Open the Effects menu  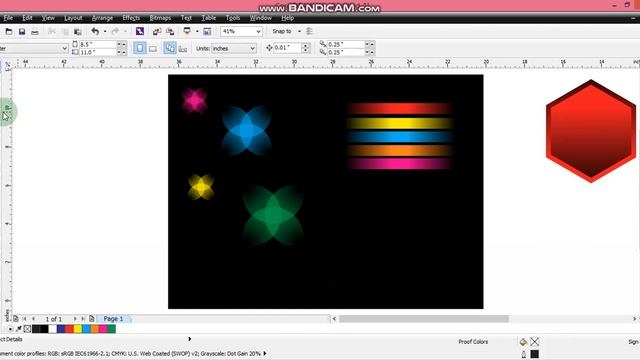(131, 18)
